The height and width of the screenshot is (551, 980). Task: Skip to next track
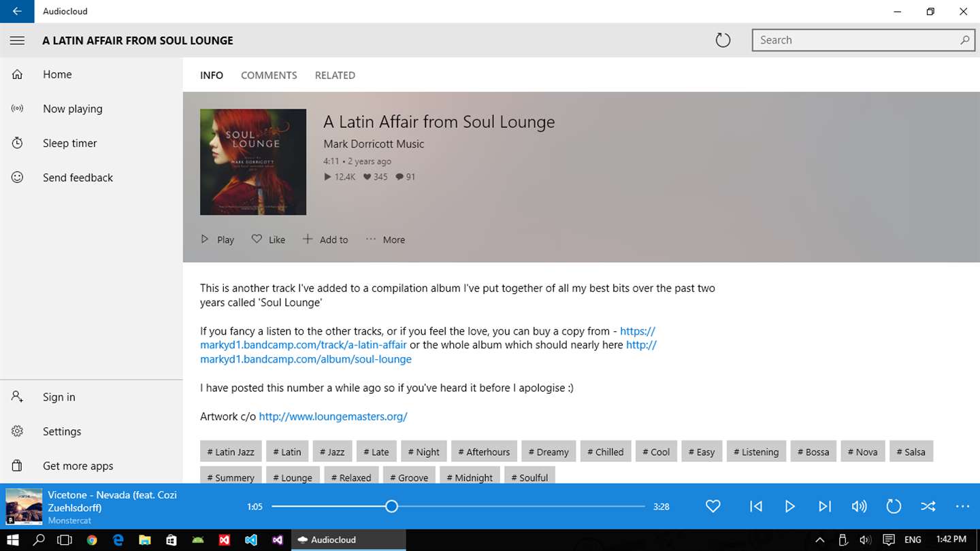click(x=825, y=506)
